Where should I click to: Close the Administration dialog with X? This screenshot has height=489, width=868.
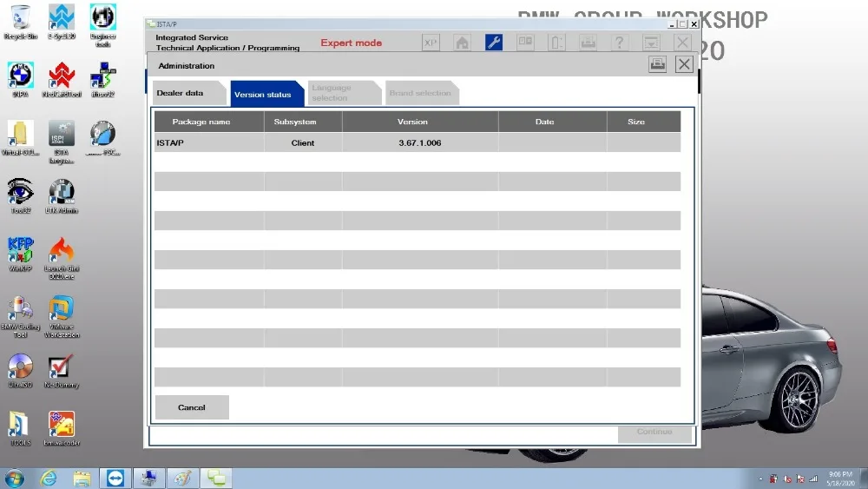[x=684, y=64]
